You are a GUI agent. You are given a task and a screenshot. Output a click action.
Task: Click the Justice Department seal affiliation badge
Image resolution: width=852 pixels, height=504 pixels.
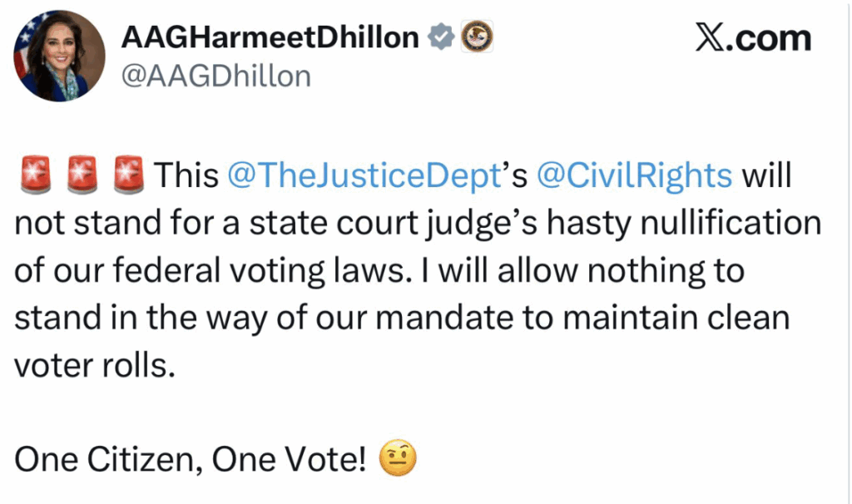478,37
